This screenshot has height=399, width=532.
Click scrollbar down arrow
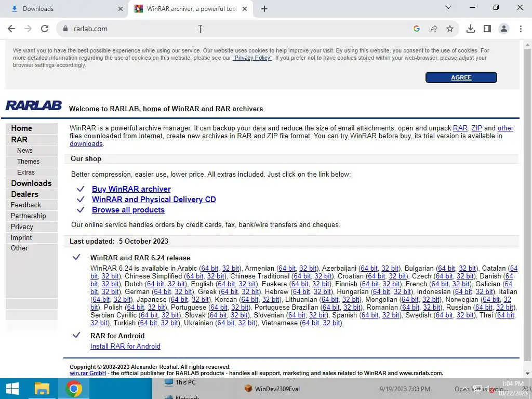click(527, 374)
